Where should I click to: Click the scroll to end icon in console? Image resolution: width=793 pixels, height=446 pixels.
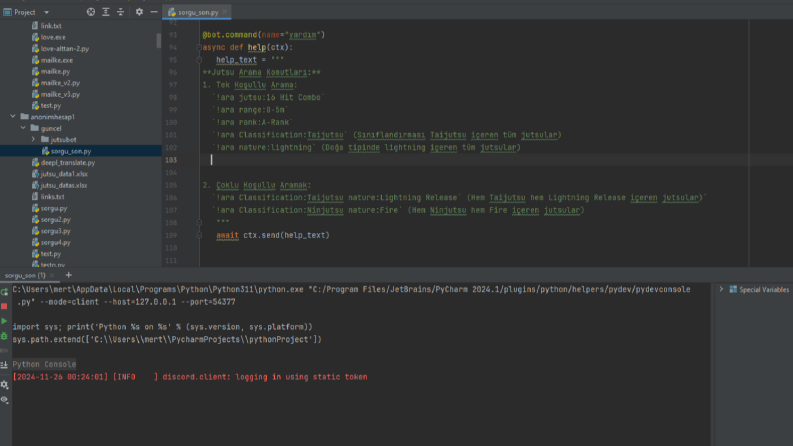coord(5,365)
